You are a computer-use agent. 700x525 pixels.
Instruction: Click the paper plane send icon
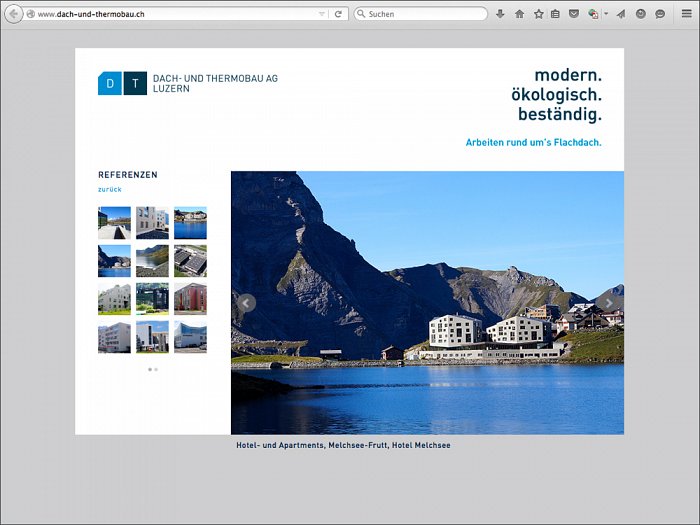coord(621,14)
